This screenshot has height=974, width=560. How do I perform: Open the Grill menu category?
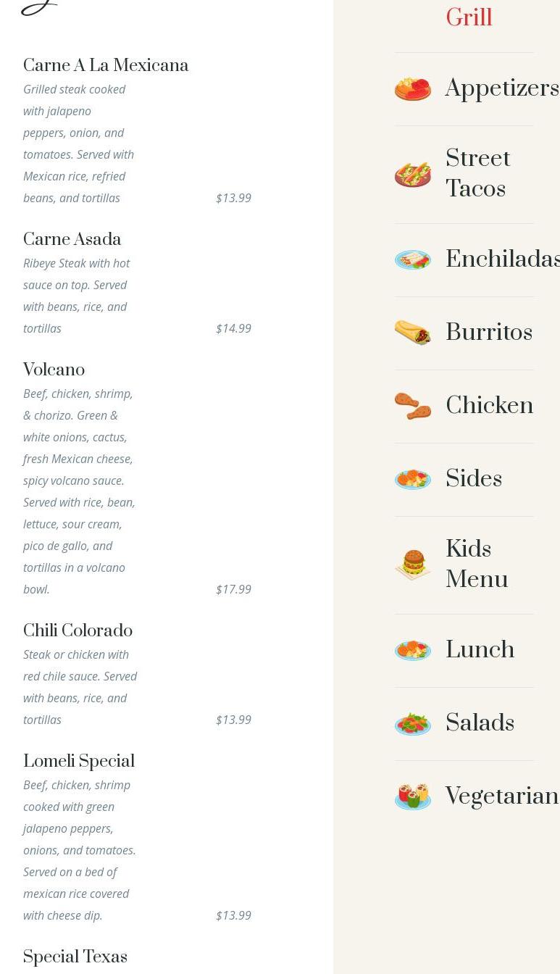click(x=469, y=17)
